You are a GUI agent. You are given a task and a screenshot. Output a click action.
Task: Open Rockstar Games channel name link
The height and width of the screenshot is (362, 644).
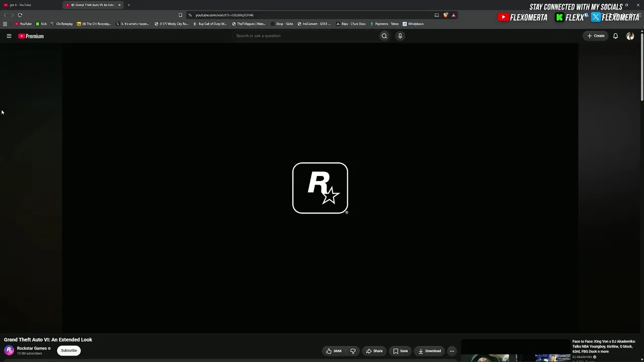[32, 348]
